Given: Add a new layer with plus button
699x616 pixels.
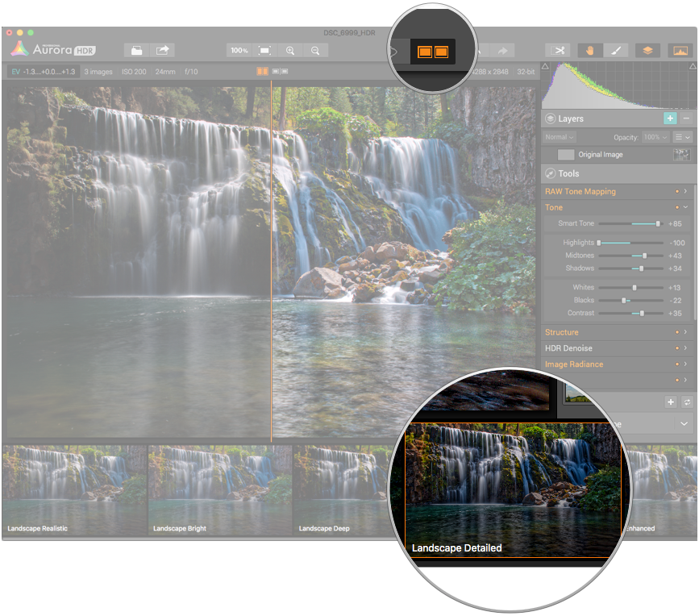Looking at the screenshot, I should click(x=670, y=119).
